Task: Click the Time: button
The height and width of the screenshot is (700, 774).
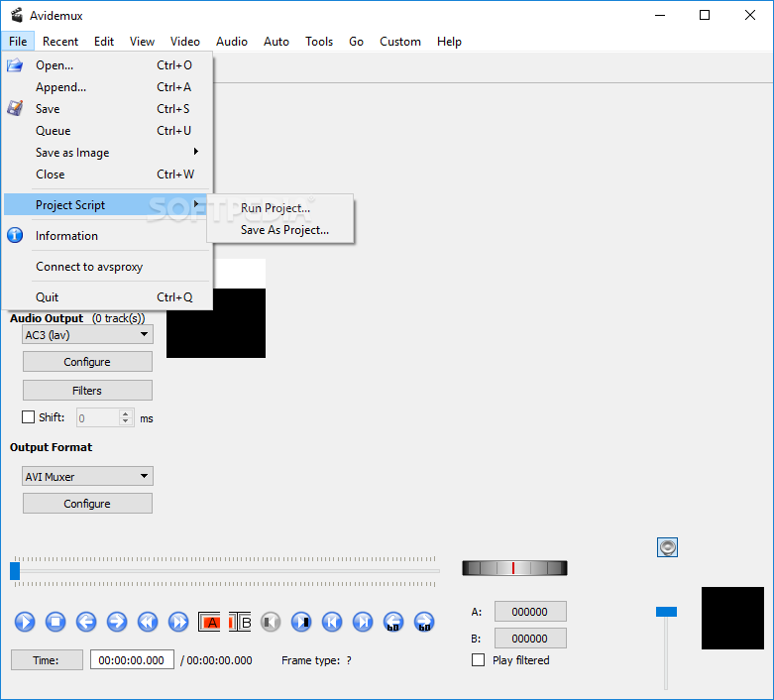Action: 47,660
